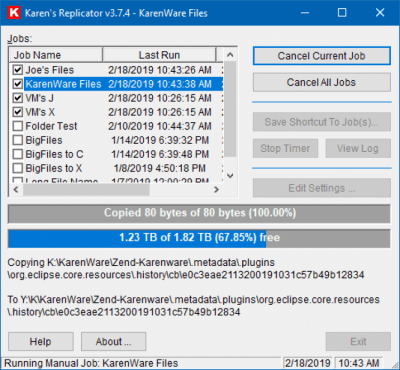Screen dimensions: 400x370
Task: Open the View Log button
Action: point(358,148)
